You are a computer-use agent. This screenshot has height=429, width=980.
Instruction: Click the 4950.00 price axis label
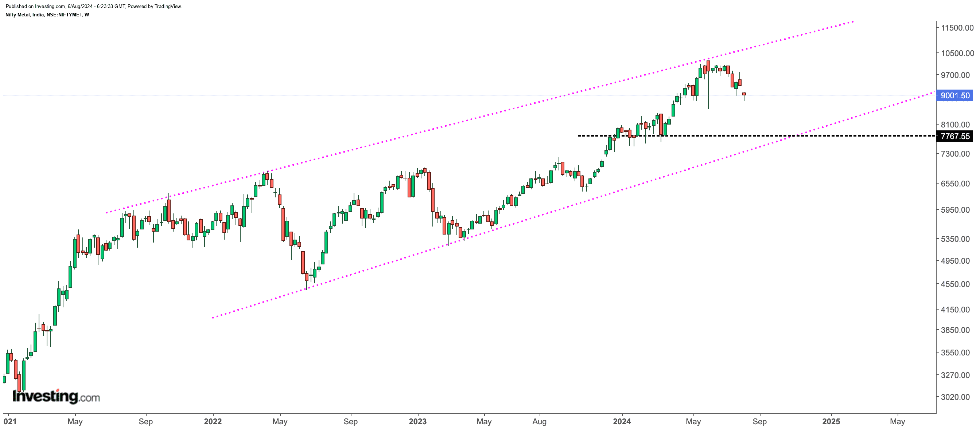955,261
